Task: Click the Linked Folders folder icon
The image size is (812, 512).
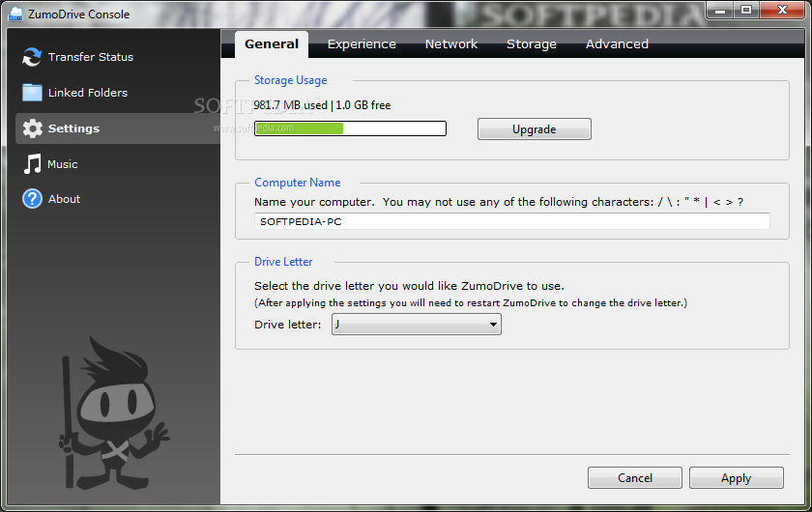Action: click(32, 93)
